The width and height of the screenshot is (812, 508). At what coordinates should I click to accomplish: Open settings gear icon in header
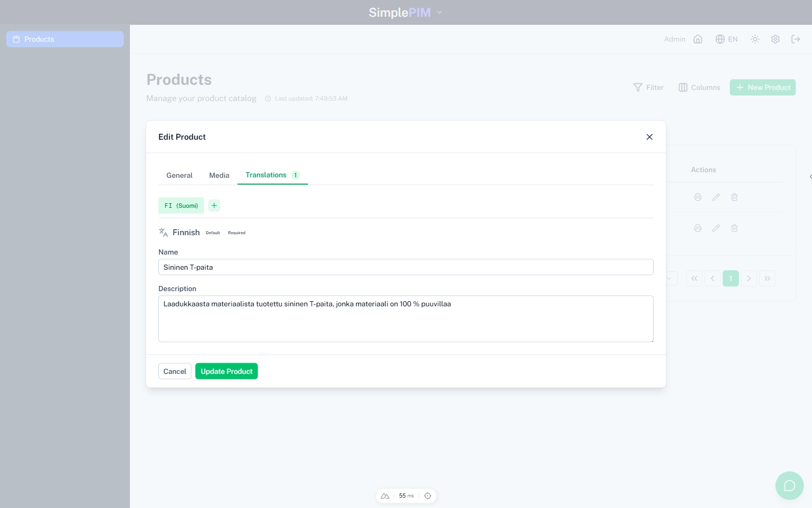pyautogui.click(x=775, y=39)
